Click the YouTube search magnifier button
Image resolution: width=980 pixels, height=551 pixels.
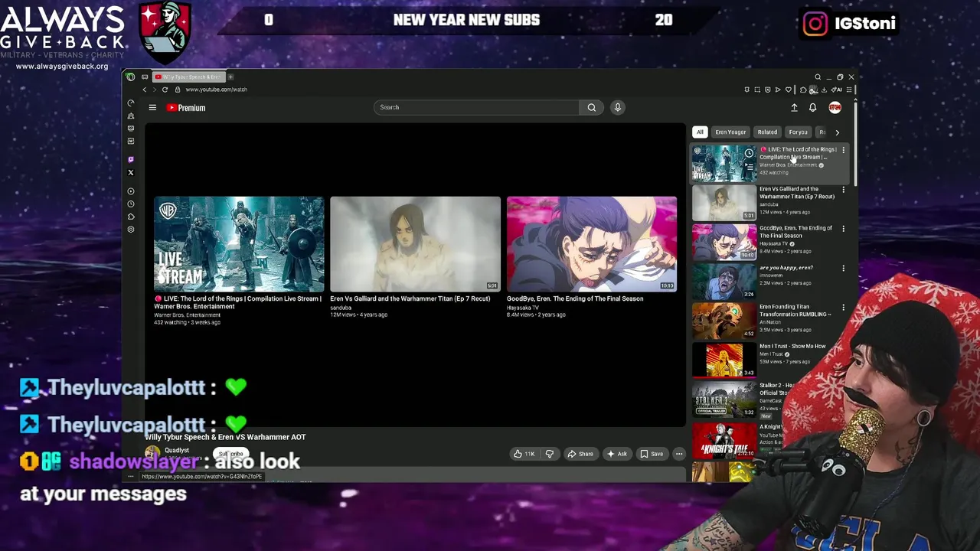[x=591, y=107]
